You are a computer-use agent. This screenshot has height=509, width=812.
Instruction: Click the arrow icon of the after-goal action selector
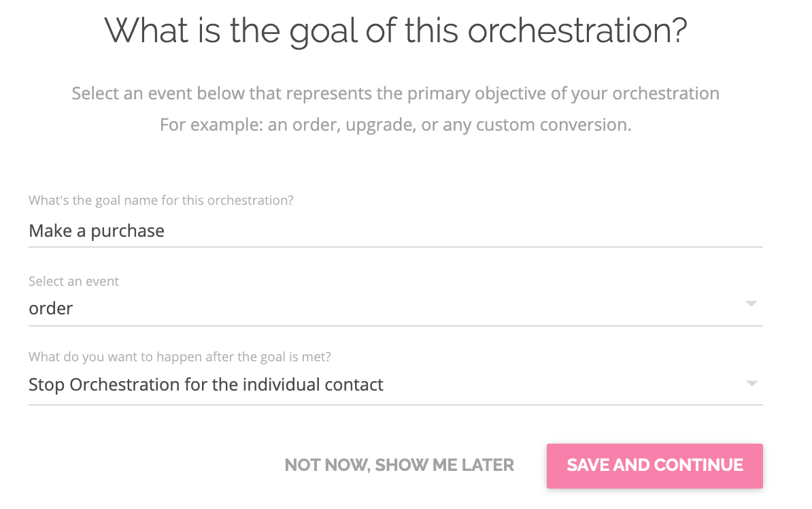click(751, 384)
